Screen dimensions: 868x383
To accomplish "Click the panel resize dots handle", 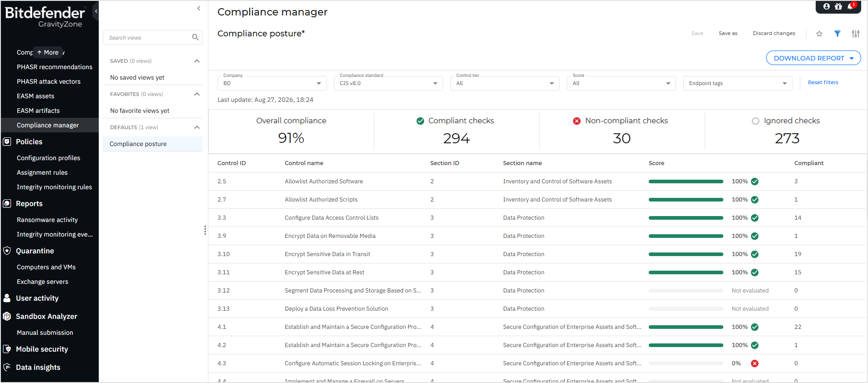I will [x=205, y=230].
